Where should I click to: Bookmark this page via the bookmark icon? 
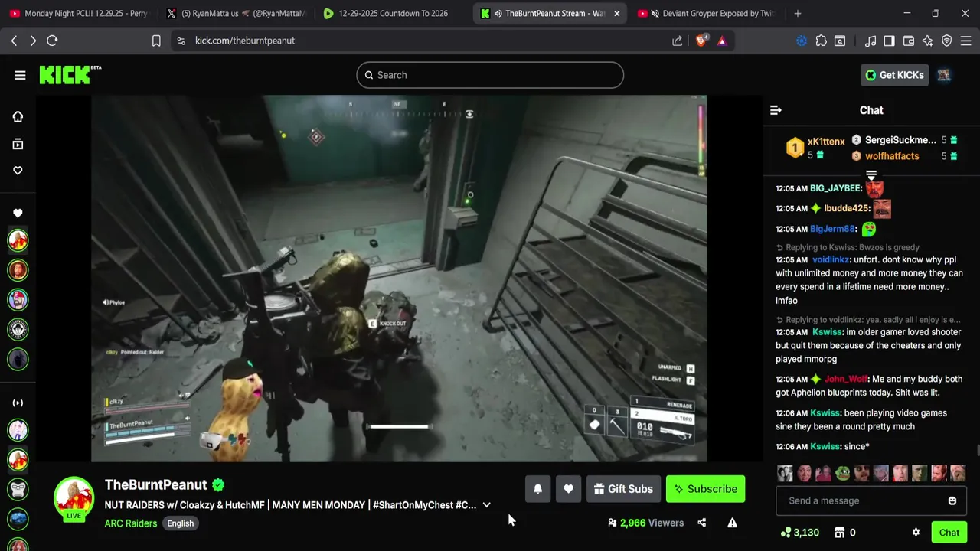[x=156, y=41]
